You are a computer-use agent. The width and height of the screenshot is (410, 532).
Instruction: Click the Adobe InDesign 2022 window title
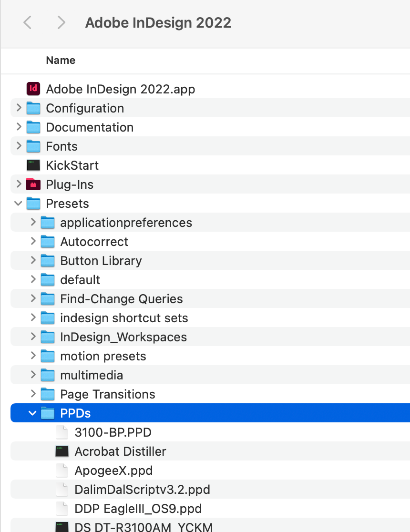tap(158, 23)
